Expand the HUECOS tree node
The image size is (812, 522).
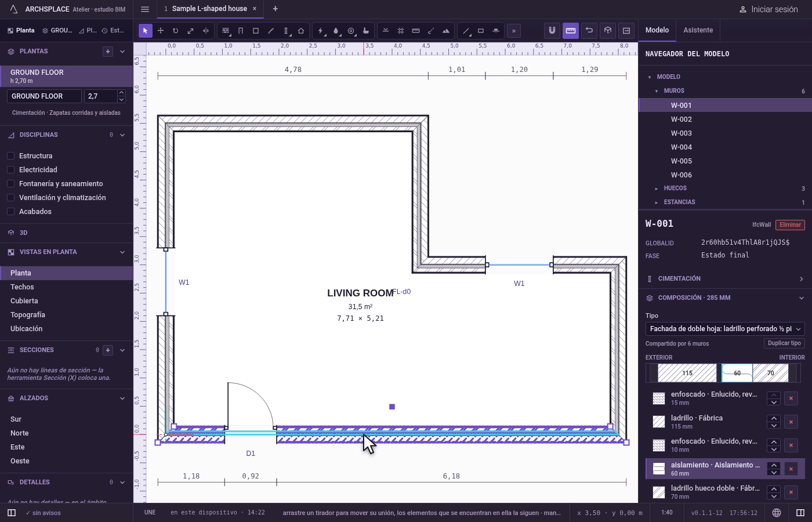pyautogui.click(x=656, y=188)
